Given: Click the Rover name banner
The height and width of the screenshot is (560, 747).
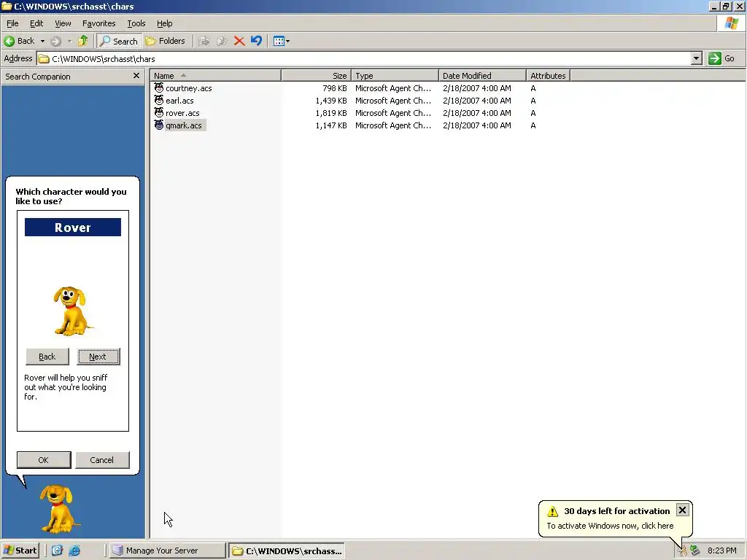Looking at the screenshot, I should [x=73, y=227].
